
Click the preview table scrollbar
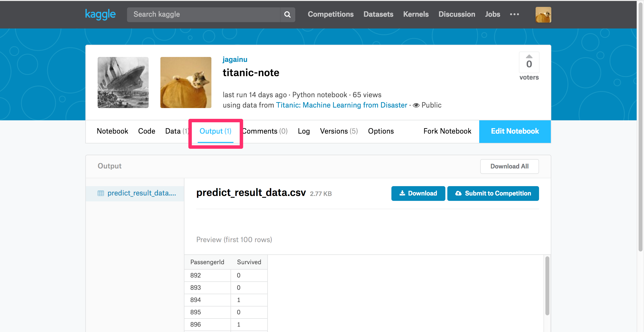[547, 285]
